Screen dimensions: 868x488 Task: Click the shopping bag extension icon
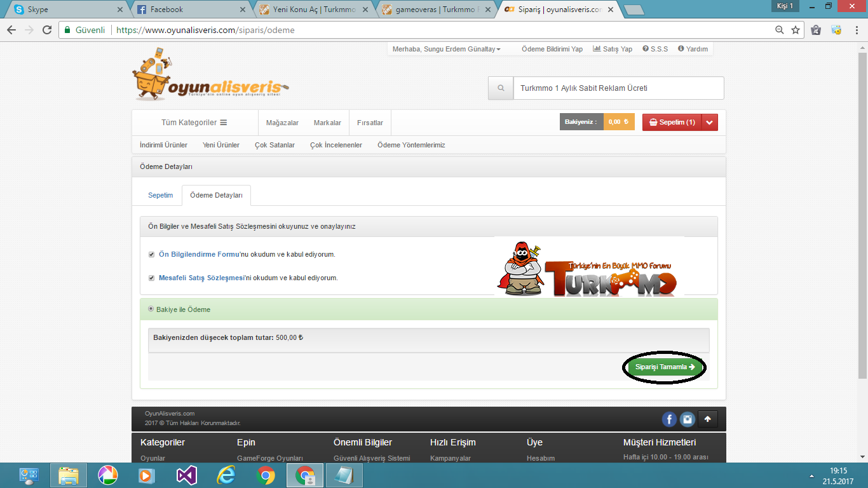click(817, 30)
